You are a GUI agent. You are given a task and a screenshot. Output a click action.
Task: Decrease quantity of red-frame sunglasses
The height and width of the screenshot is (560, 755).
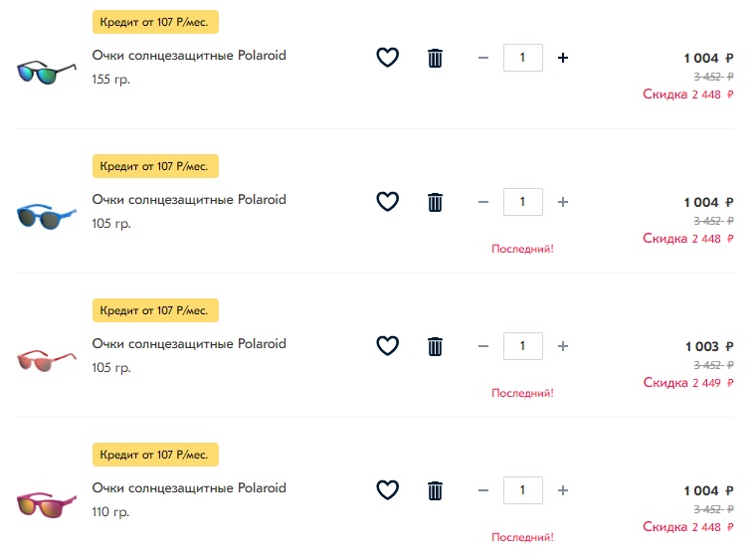(483, 346)
